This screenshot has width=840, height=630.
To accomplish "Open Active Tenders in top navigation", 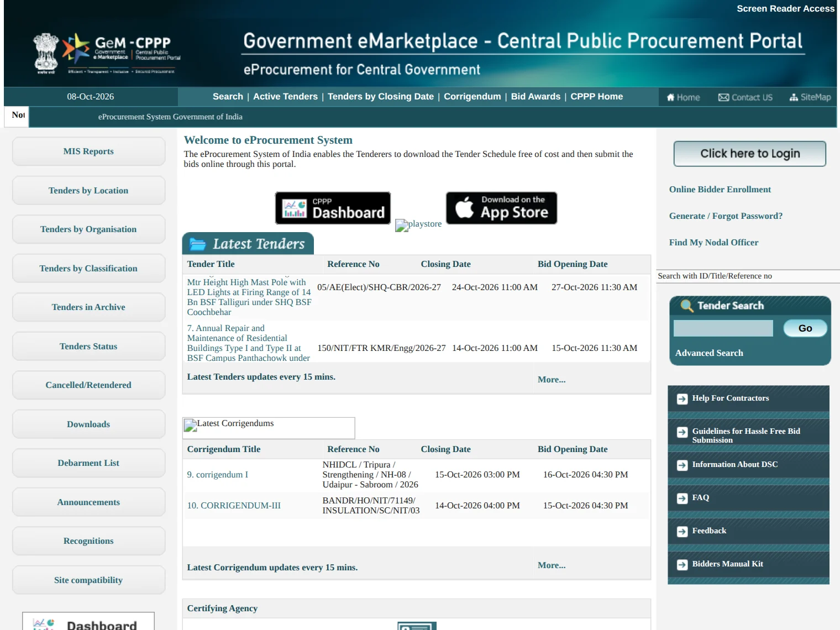I will (x=285, y=96).
